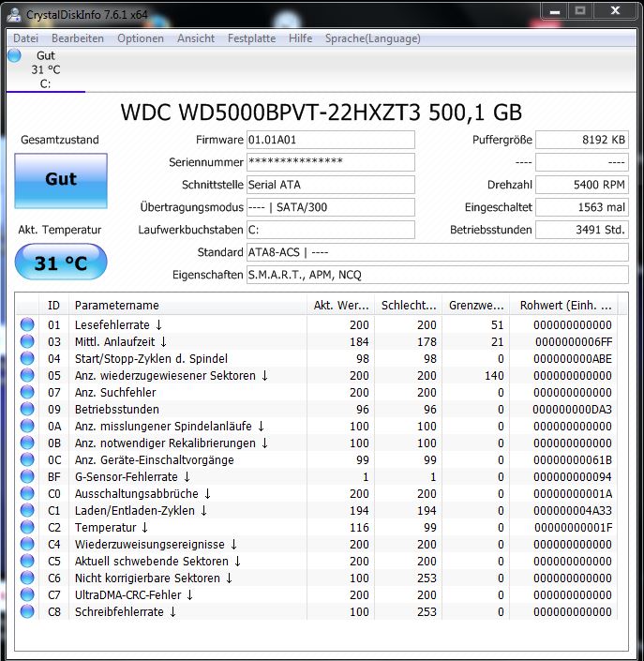644x661 pixels.
Task: Click status icon of Lesefehlerrate row
Action: coord(27,324)
